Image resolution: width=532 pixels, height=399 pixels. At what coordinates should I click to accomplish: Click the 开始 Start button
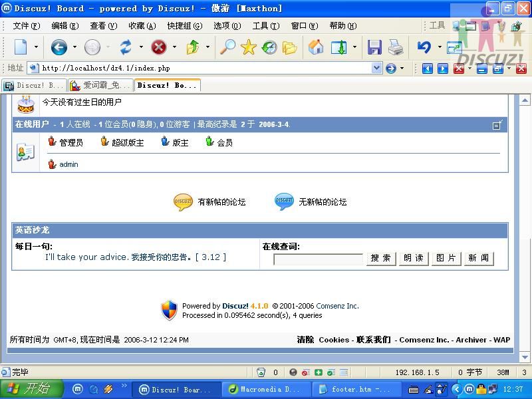[x=32, y=389]
